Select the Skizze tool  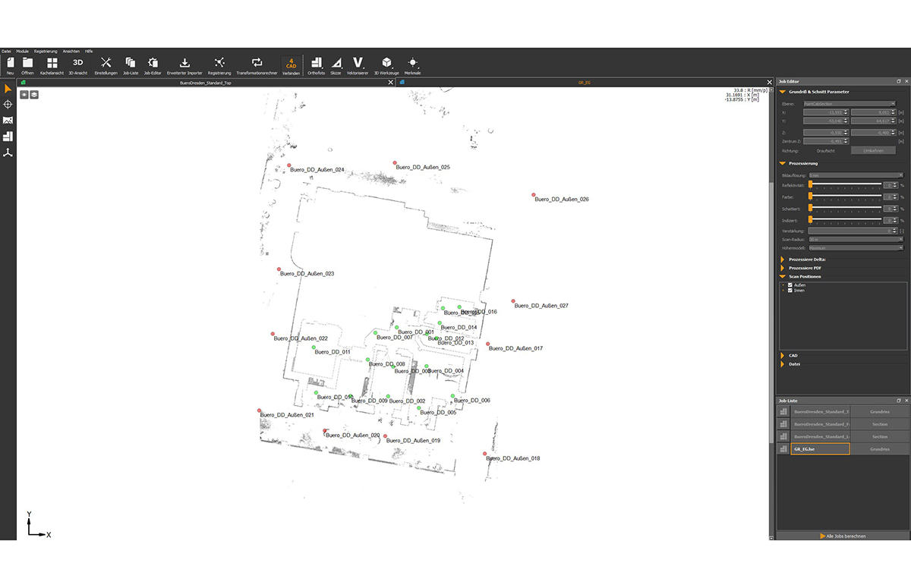tap(336, 64)
